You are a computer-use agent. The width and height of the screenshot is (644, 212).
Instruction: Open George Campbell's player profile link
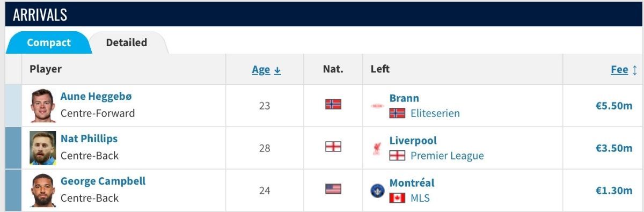click(x=103, y=181)
